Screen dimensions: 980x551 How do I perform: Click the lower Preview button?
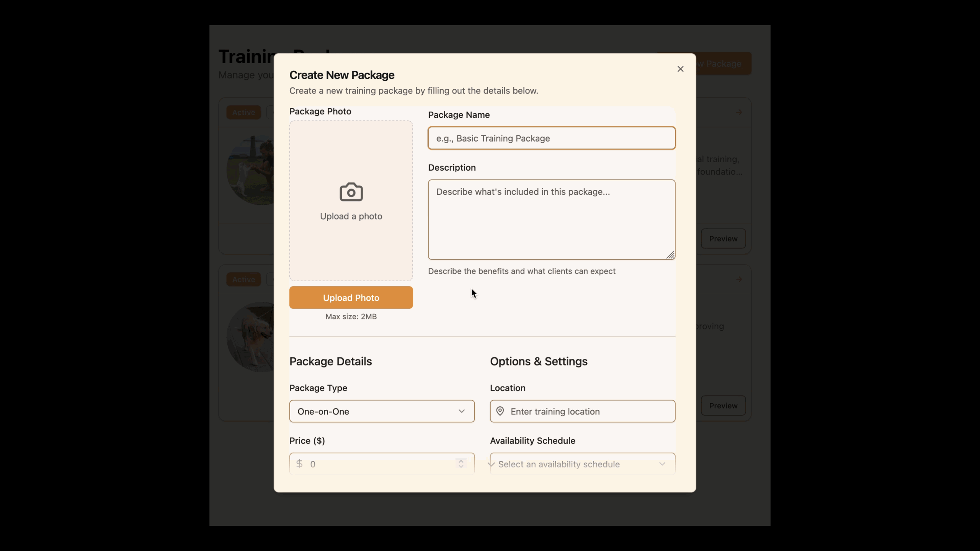coord(723,405)
